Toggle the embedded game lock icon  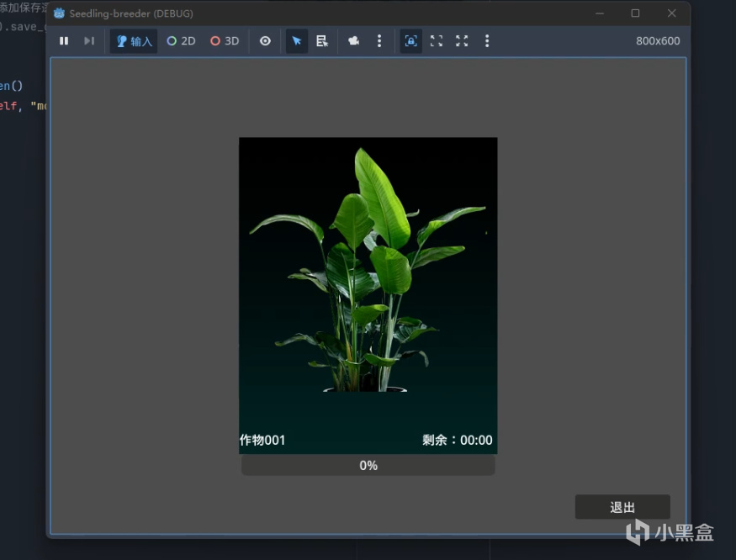pos(410,41)
